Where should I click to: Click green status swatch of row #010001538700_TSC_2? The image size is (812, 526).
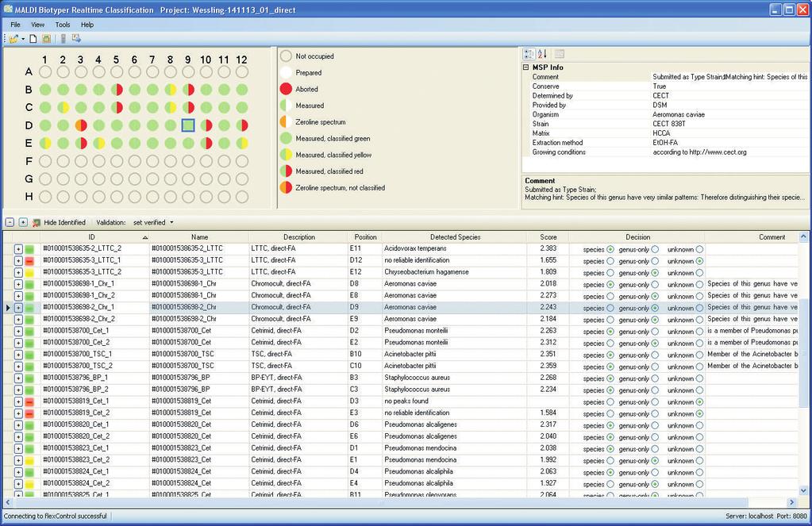29,367
